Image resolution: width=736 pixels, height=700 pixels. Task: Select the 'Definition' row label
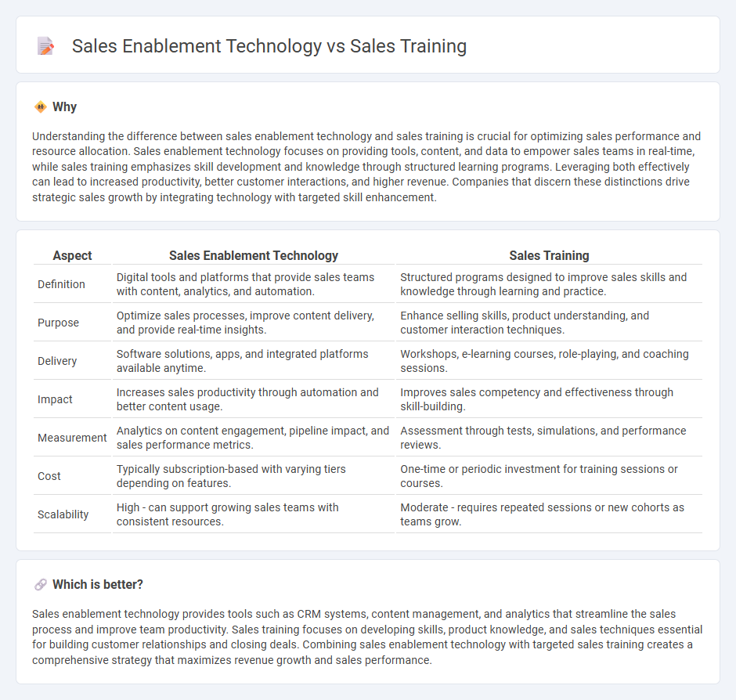pyautogui.click(x=62, y=284)
